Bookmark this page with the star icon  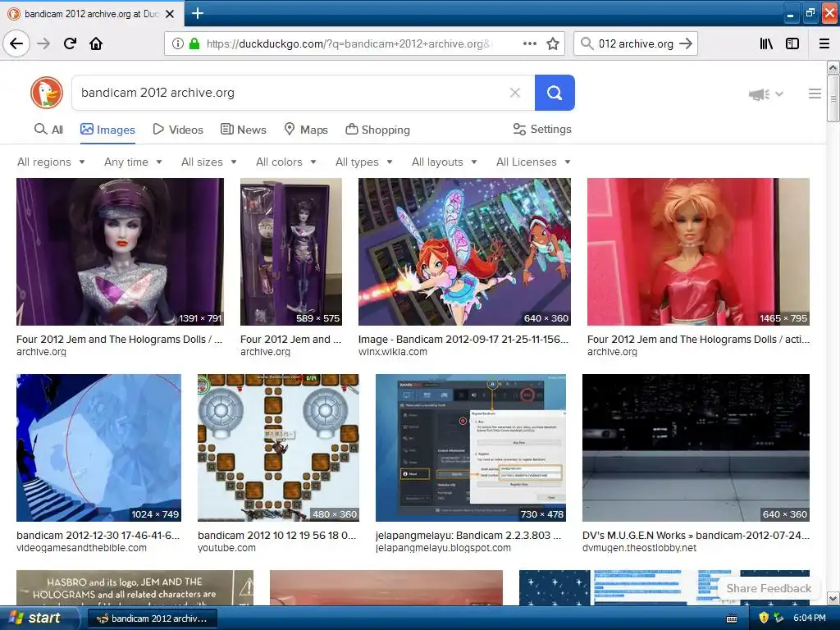click(x=553, y=43)
